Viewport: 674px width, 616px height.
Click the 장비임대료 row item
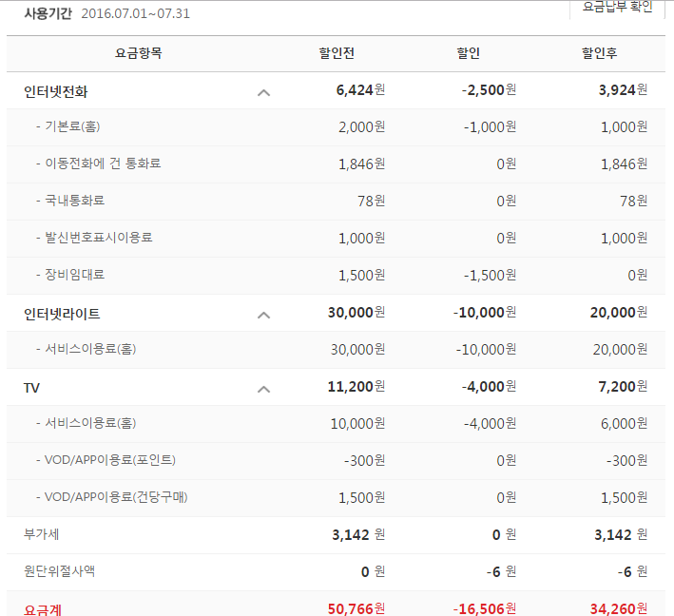[x=74, y=275]
